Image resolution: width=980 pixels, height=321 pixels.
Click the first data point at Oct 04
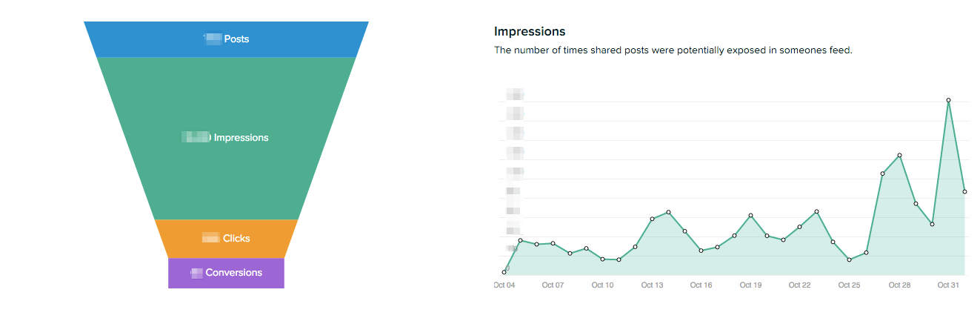pos(504,272)
